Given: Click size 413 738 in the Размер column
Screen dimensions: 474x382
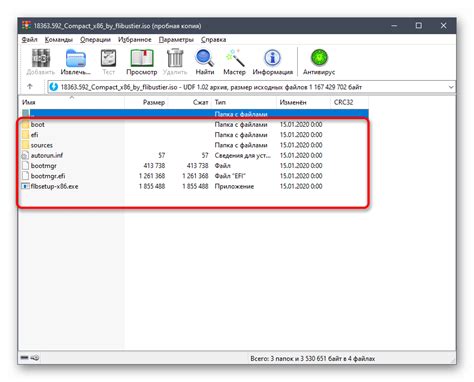Looking at the screenshot, I should [x=154, y=166].
